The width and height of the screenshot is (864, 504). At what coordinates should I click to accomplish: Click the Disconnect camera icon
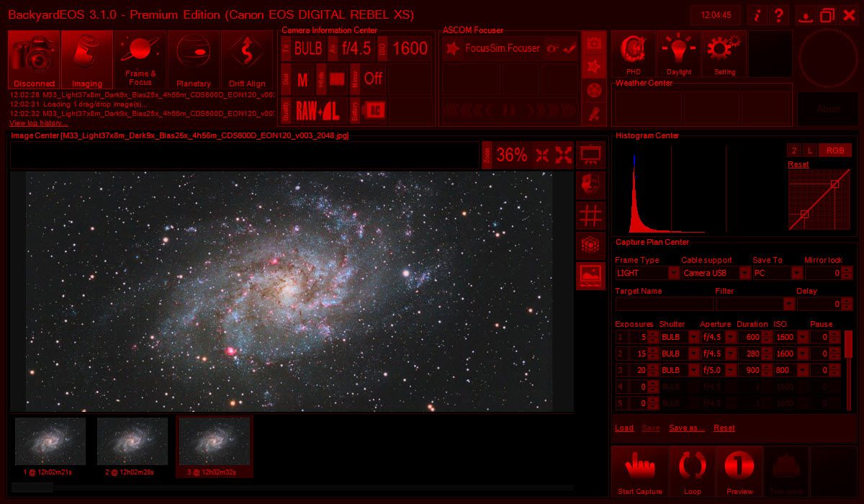(x=34, y=59)
